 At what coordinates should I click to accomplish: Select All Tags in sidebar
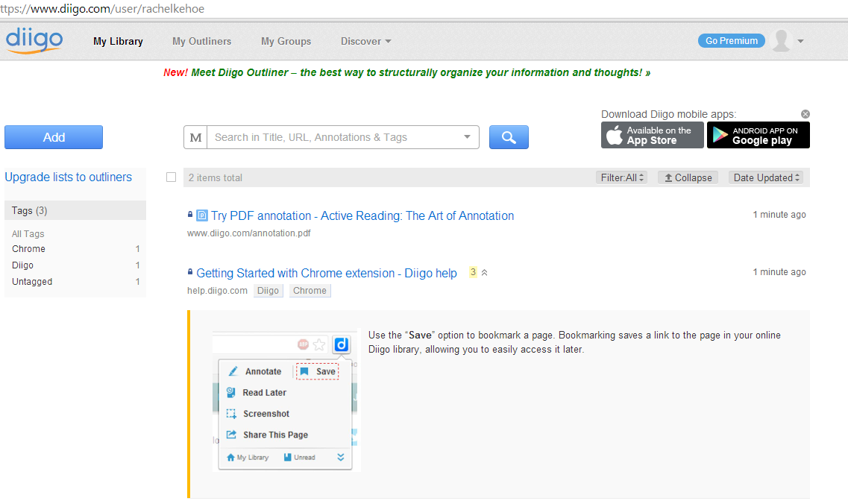(x=28, y=233)
